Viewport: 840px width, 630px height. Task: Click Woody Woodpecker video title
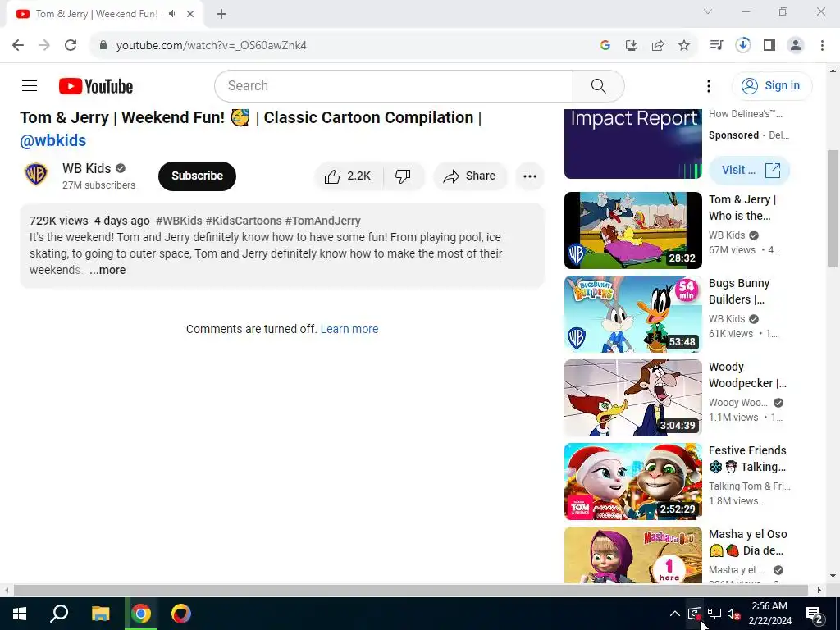click(x=748, y=375)
